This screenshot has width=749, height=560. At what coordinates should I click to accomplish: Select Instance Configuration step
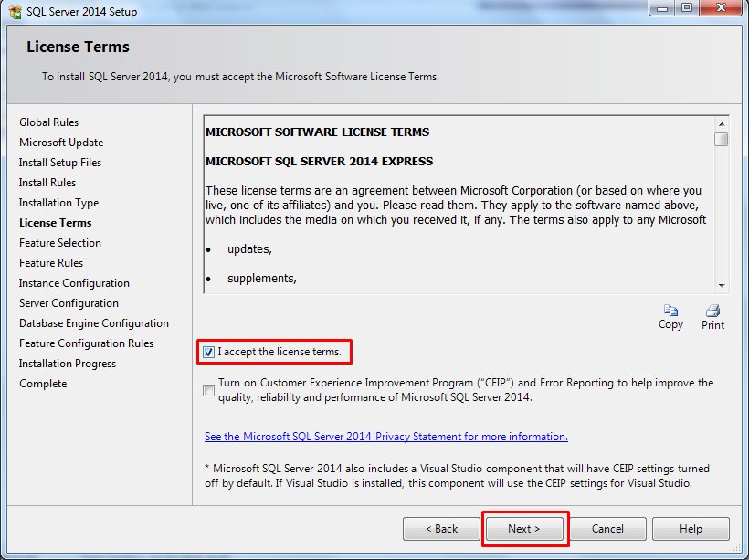click(x=74, y=283)
